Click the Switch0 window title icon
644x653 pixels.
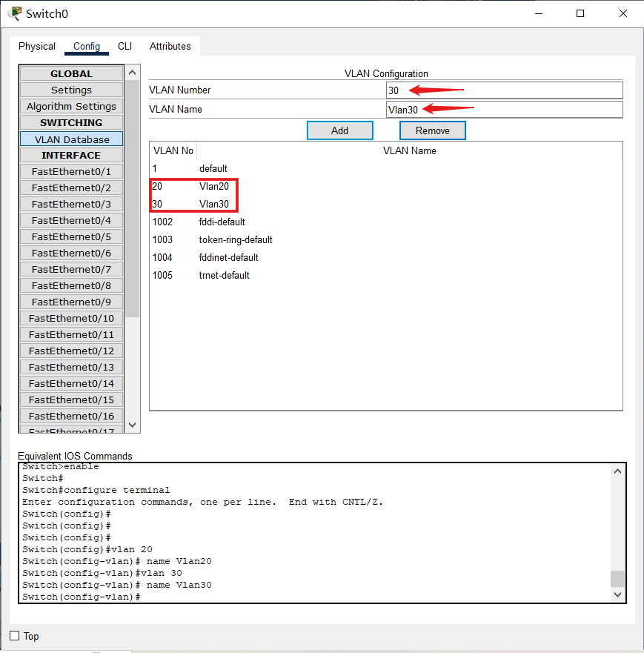click(x=14, y=13)
